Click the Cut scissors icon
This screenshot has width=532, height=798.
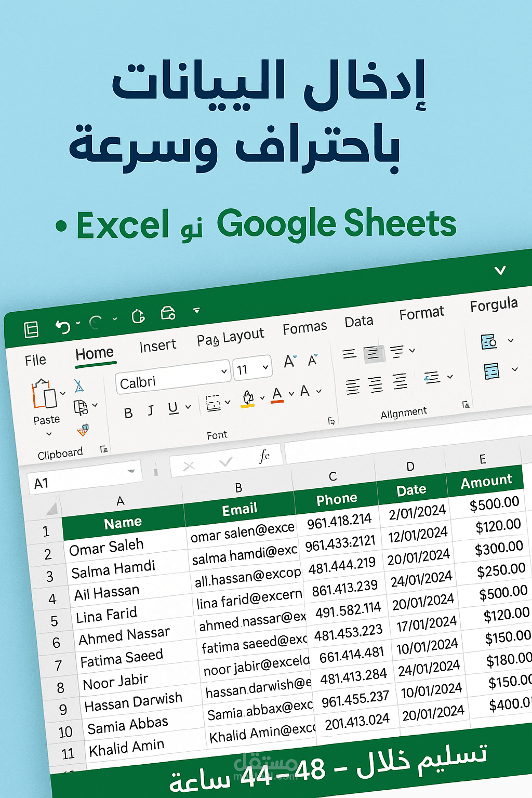coord(79,385)
